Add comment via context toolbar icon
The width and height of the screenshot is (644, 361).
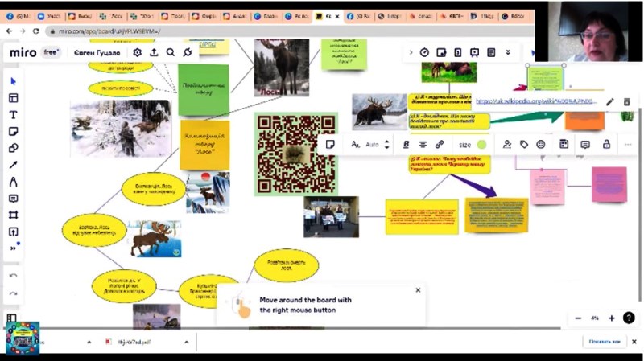[x=585, y=145]
